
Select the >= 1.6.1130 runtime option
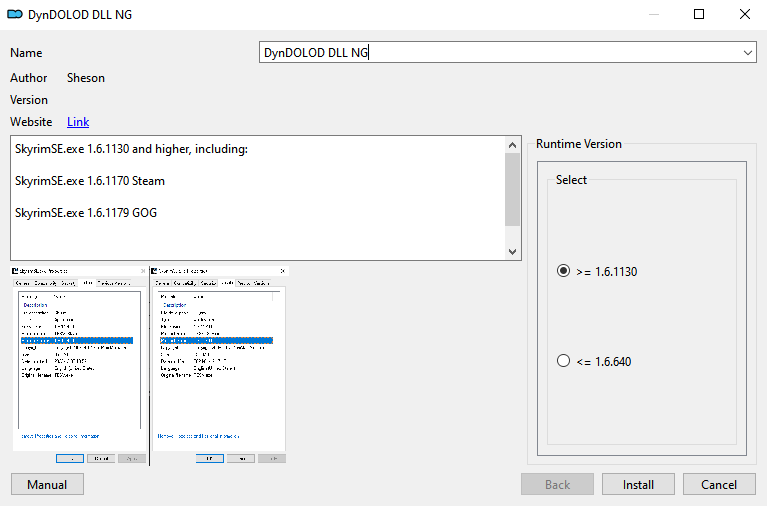[597, 271]
